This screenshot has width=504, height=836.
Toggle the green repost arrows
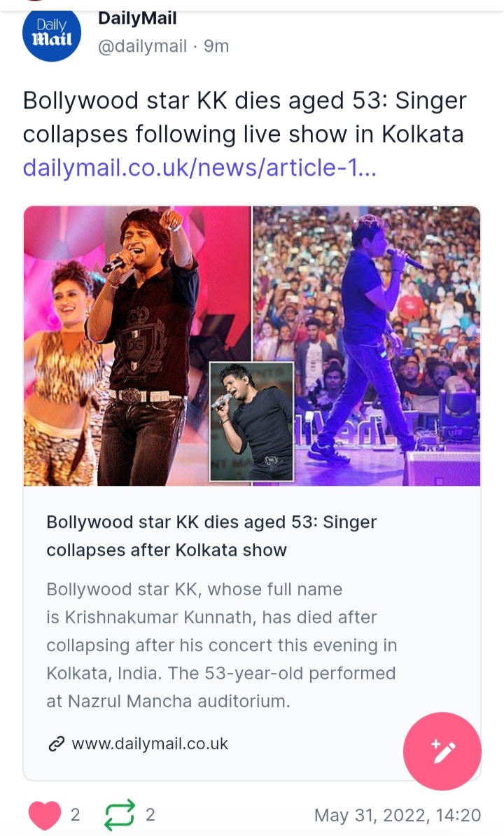(x=120, y=815)
